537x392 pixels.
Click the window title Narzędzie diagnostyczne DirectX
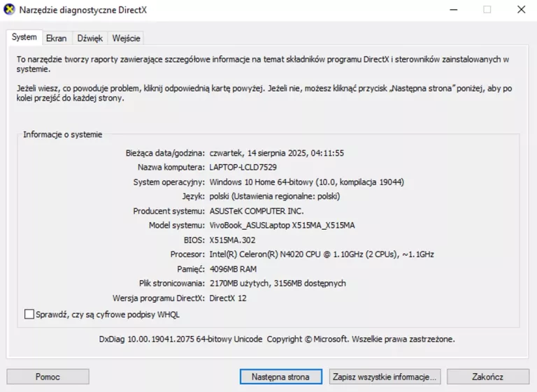pos(83,10)
